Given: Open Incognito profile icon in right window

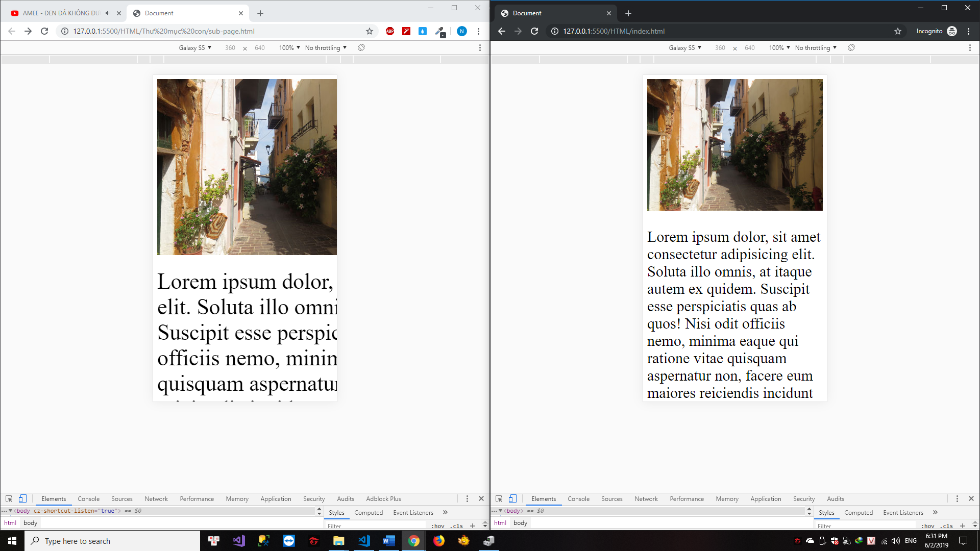Looking at the screenshot, I should coord(952,31).
